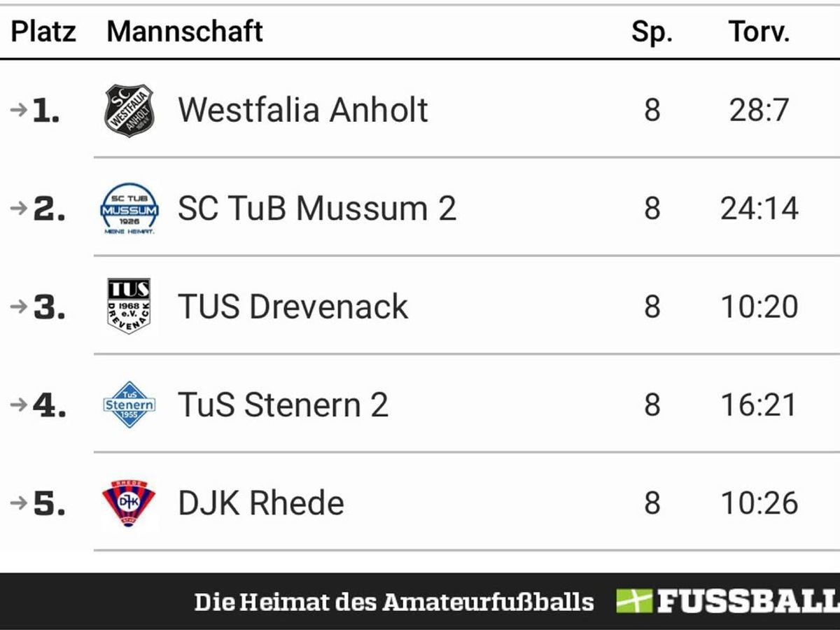The width and height of the screenshot is (840, 630).
Task: Click trend arrow beside place 3
Action: coord(19,307)
